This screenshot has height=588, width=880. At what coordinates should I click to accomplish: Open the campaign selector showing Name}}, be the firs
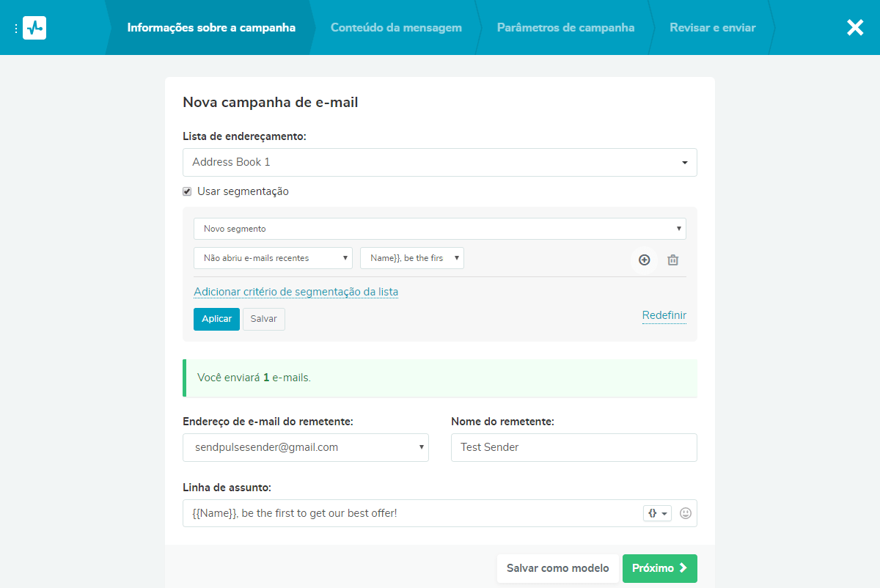click(x=412, y=258)
